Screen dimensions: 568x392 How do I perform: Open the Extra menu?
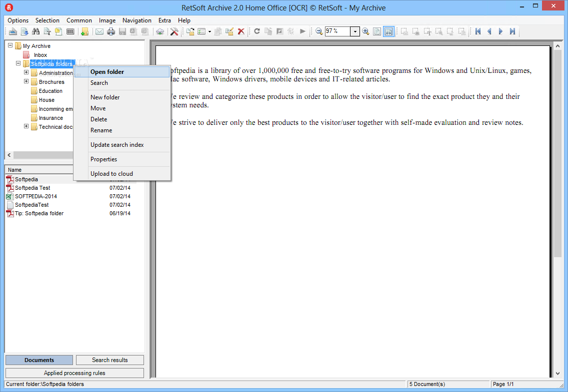(x=164, y=20)
